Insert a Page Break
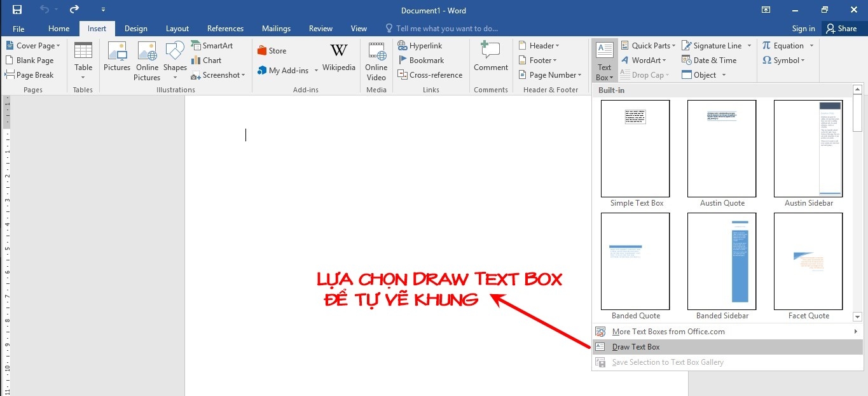868x396 pixels. 30,75
